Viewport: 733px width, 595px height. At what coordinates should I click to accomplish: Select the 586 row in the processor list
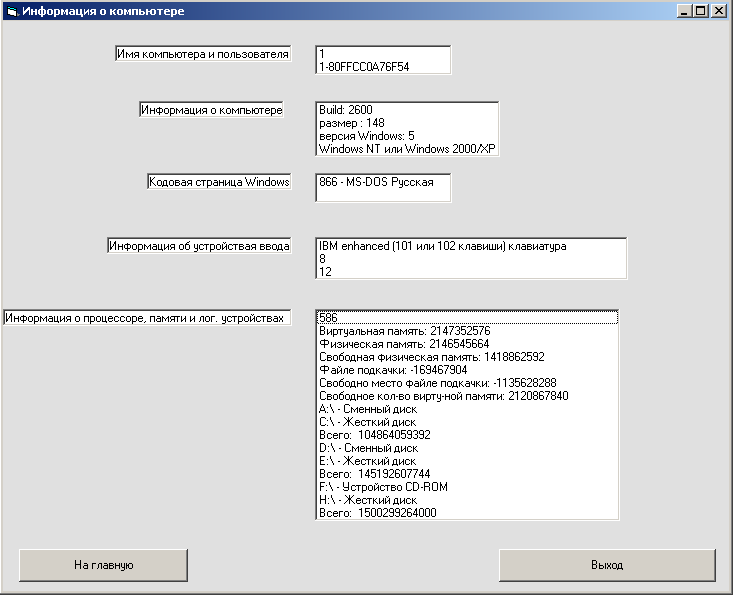[x=467, y=318]
